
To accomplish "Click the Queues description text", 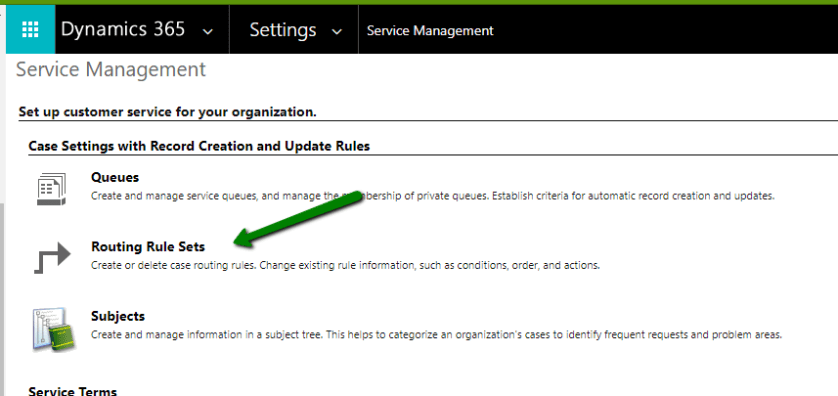I will (432, 196).
